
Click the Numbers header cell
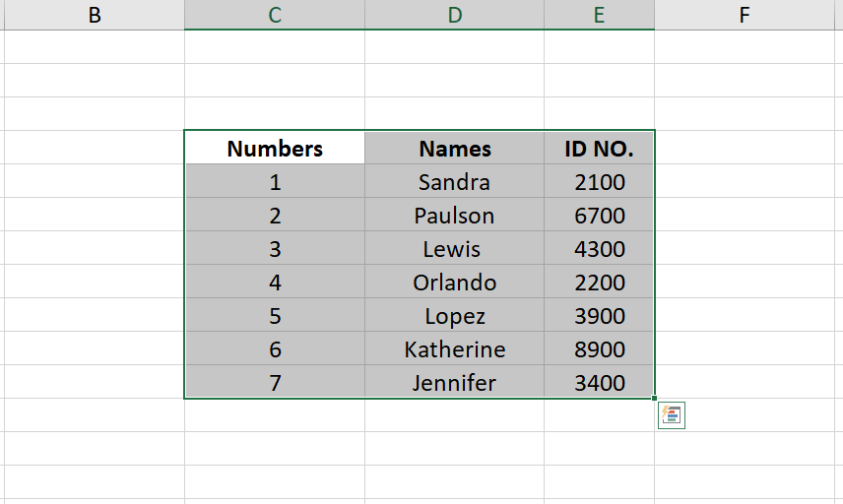click(x=275, y=148)
